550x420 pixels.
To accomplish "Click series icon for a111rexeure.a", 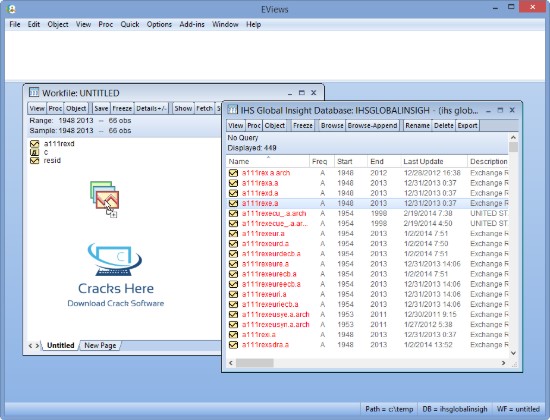I will (x=233, y=264).
